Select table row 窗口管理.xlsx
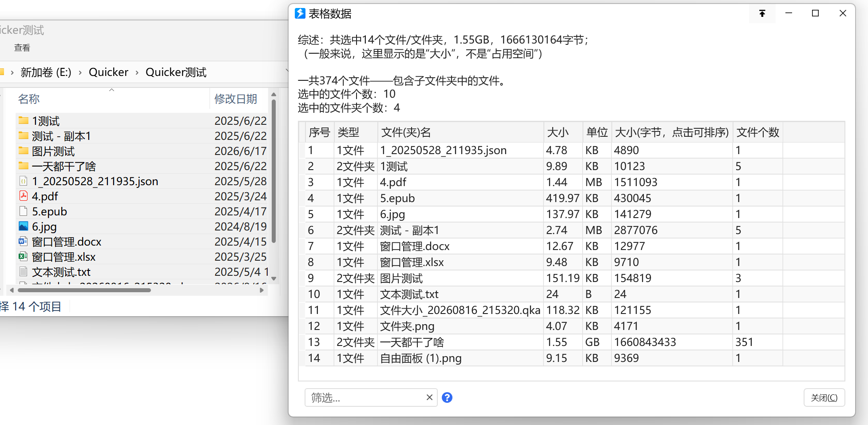 click(x=571, y=262)
